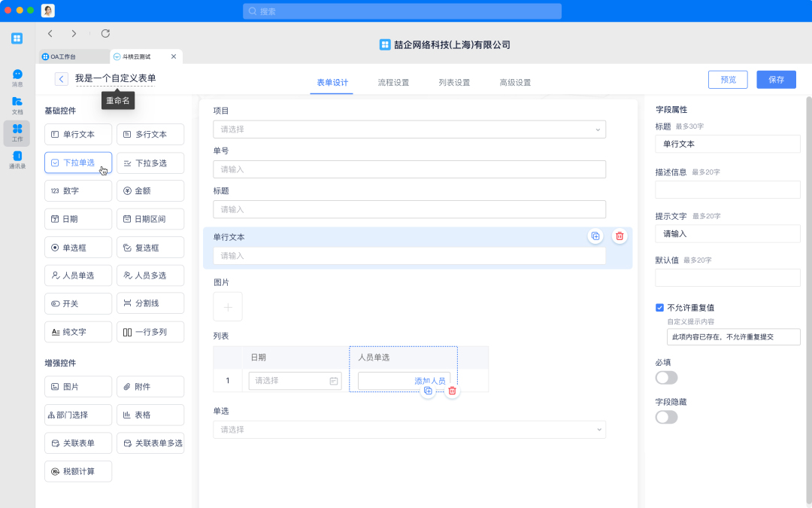Open 文档 in the left sidebar
The width and height of the screenshot is (812, 508).
(17, 105)
